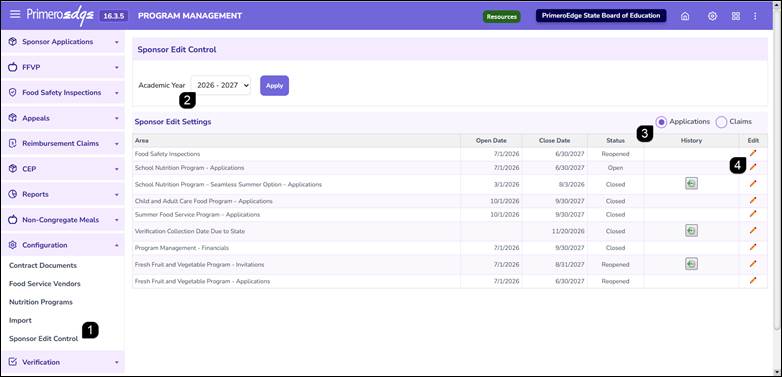Open the hamburger navigation menu

(15, 14)
